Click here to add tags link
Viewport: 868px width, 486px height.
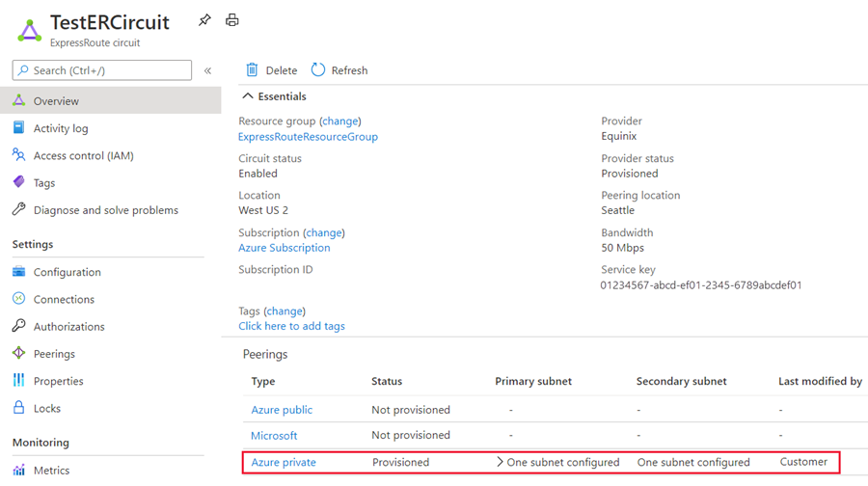(x=291, y=326)
